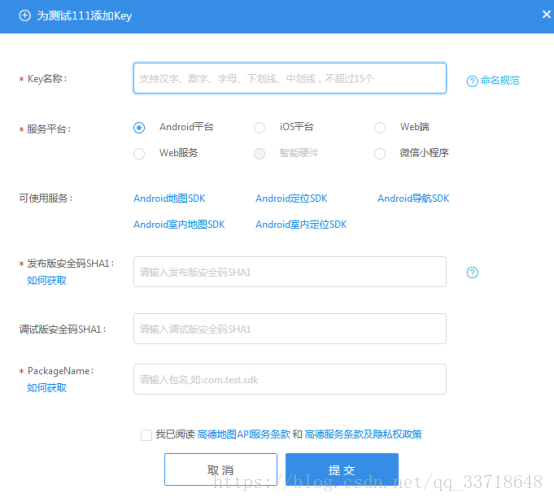
Task: Open the 高德地图API服务条款 link
Action: pyautogui.click(x=244, y=434)
